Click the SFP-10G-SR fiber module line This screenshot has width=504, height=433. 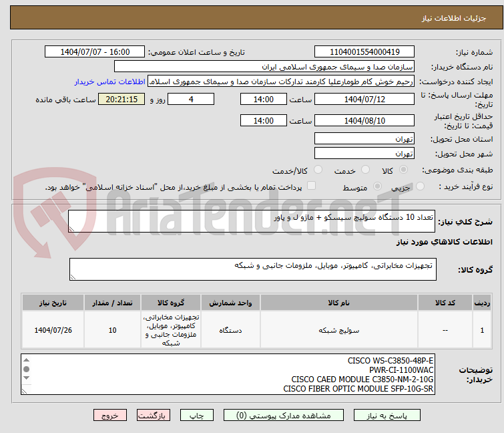point(358,389)
